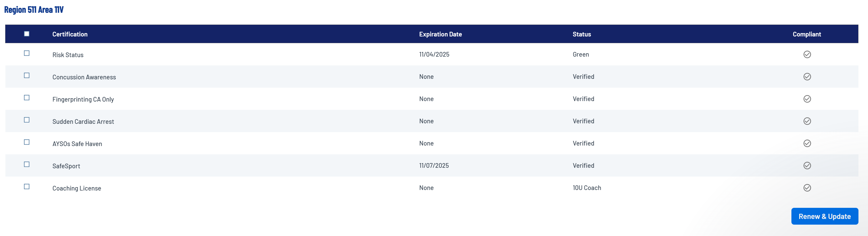This screenshot has width=868, height=236.
Task: Check the Risk Status row checkbox
Action: 27,53
